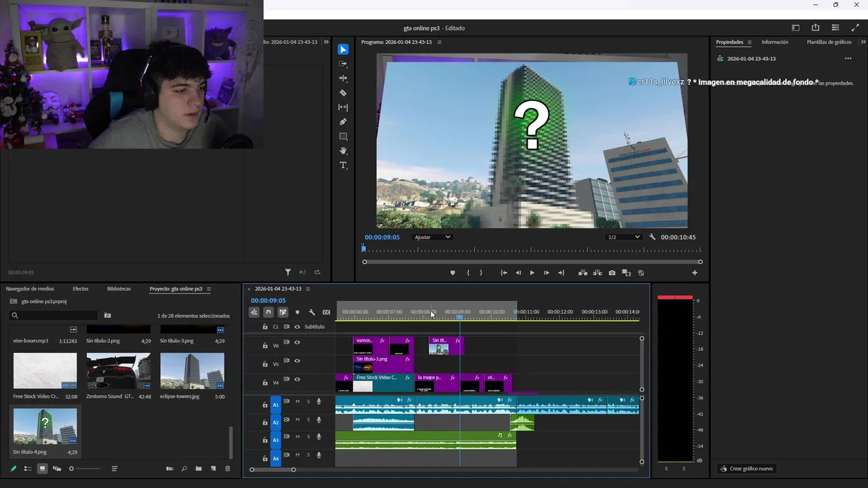This screenshot has width=868, height=488.
Task: Toggle V6 track visibility eye
Action: 297,343
